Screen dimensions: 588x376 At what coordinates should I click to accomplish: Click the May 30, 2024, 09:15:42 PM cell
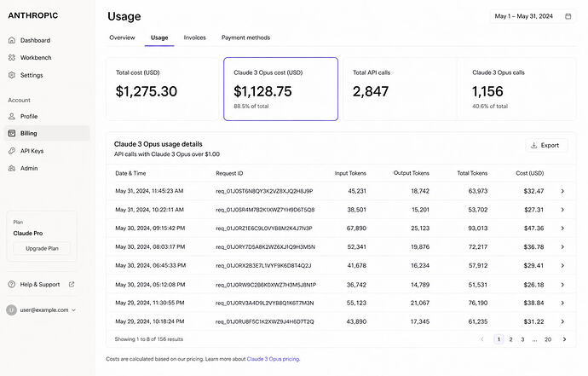point(150,228)
